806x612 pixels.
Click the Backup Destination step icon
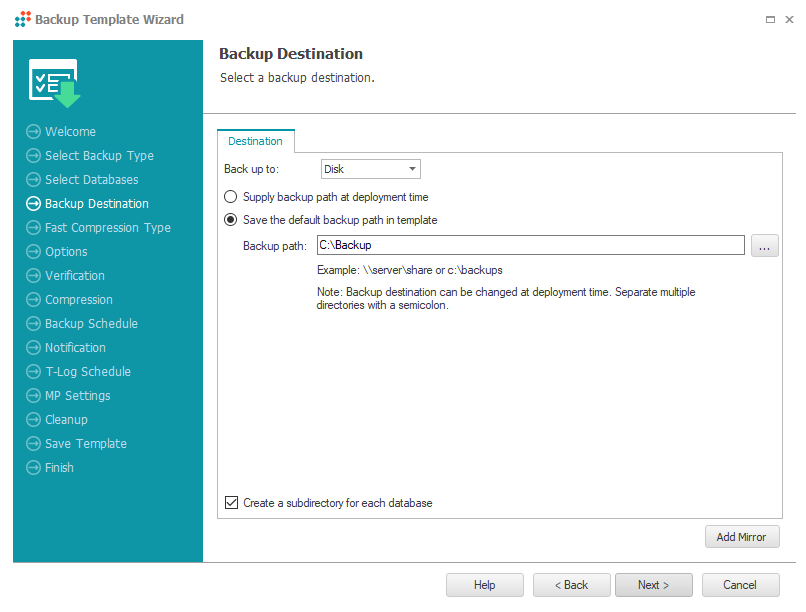(x=33, y=203)
